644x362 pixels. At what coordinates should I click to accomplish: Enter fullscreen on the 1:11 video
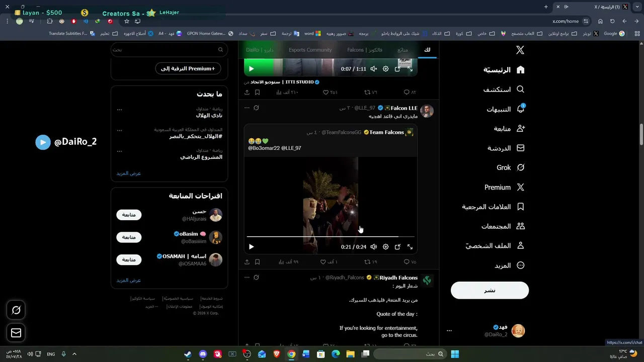point(410,69)
